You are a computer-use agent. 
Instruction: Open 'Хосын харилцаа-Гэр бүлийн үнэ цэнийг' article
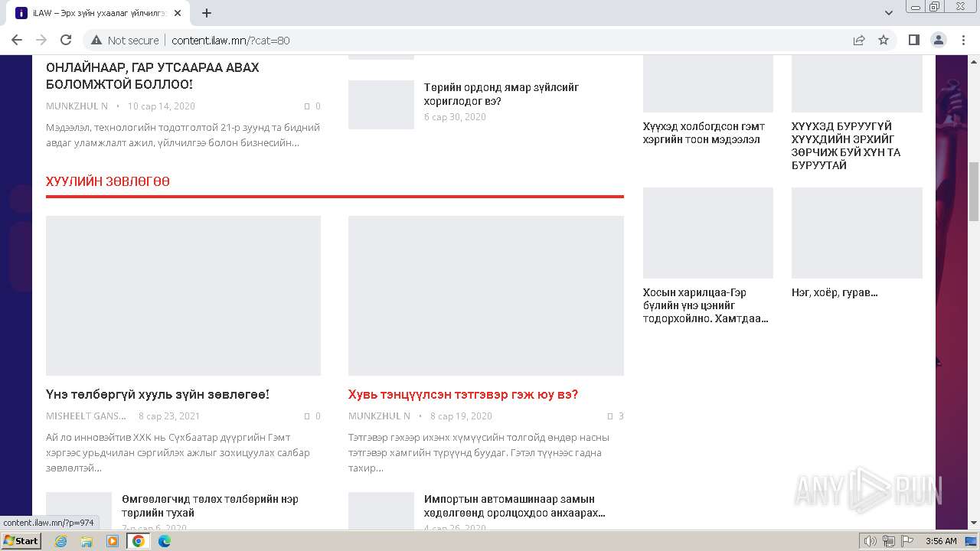pyautogui.click(x=706, y=305)
